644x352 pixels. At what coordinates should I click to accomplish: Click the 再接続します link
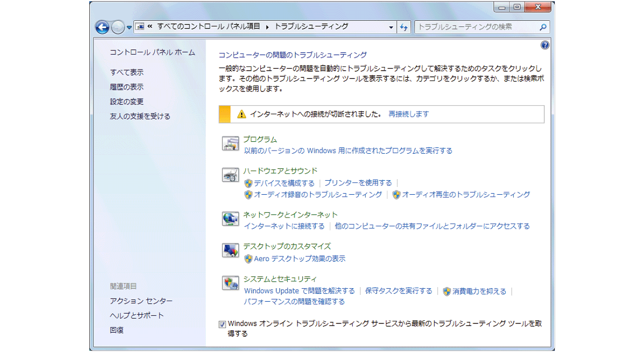(x=409, y=114)
